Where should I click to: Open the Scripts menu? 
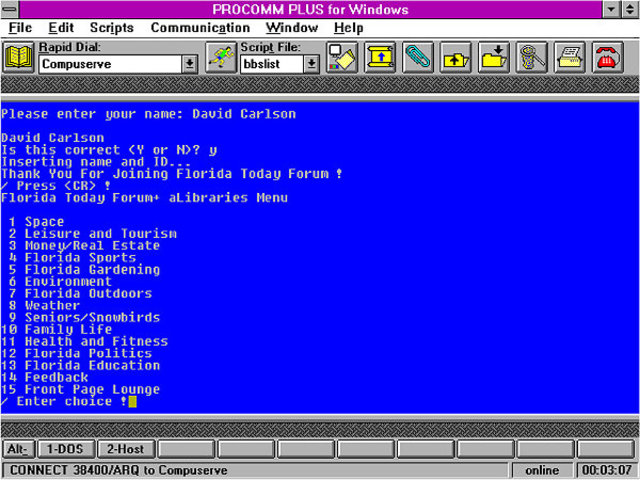[112, 28]
